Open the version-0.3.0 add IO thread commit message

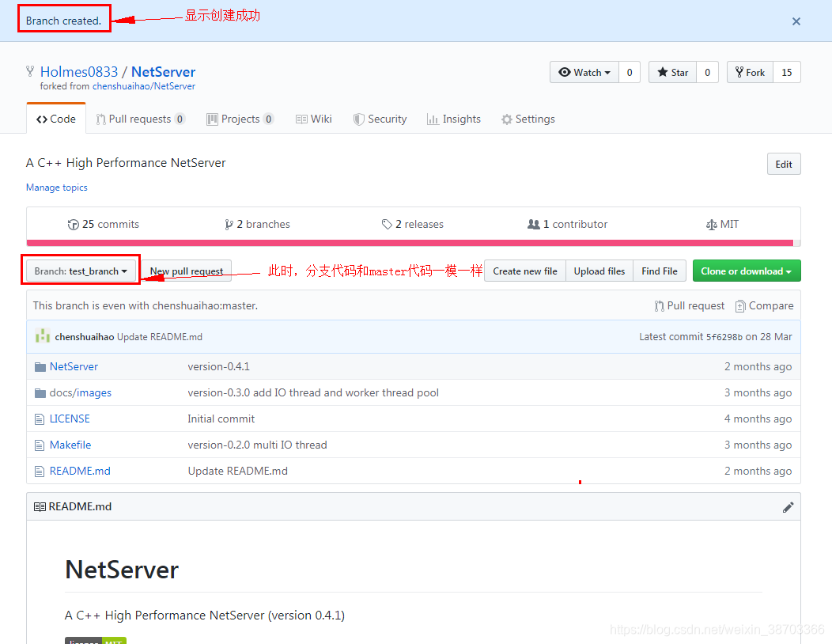click(313, 392)
